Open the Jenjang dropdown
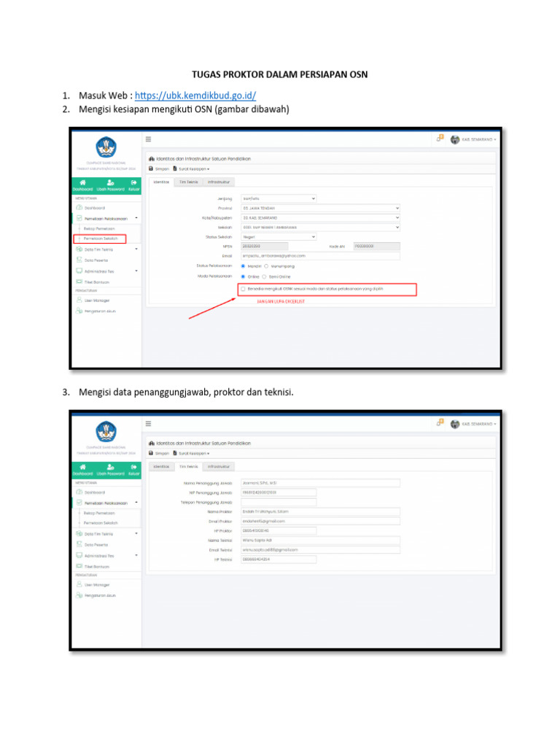 (x=279, y=198)
